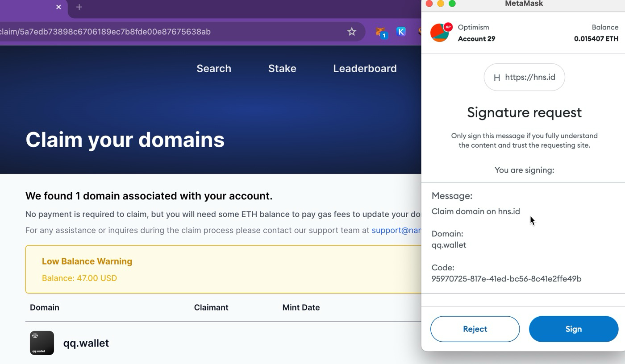Expand the hns.id origin pill
Screen dimensions: 625x364
click(524, 77)
